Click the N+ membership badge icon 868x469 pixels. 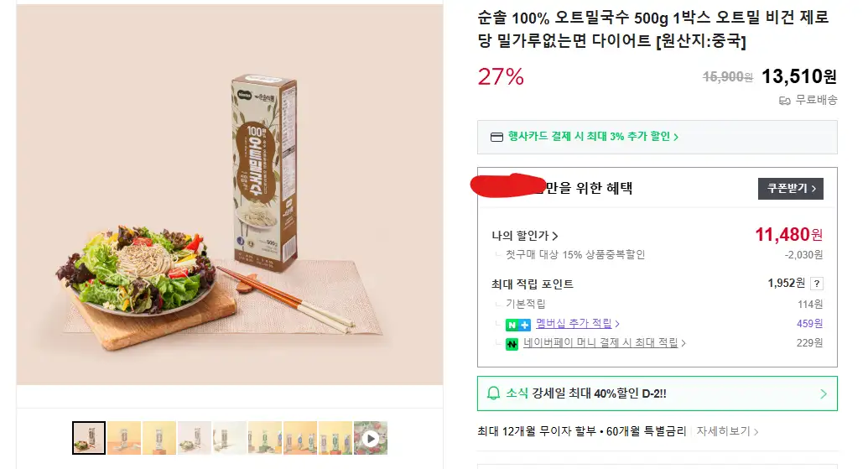tap(517, 324)
